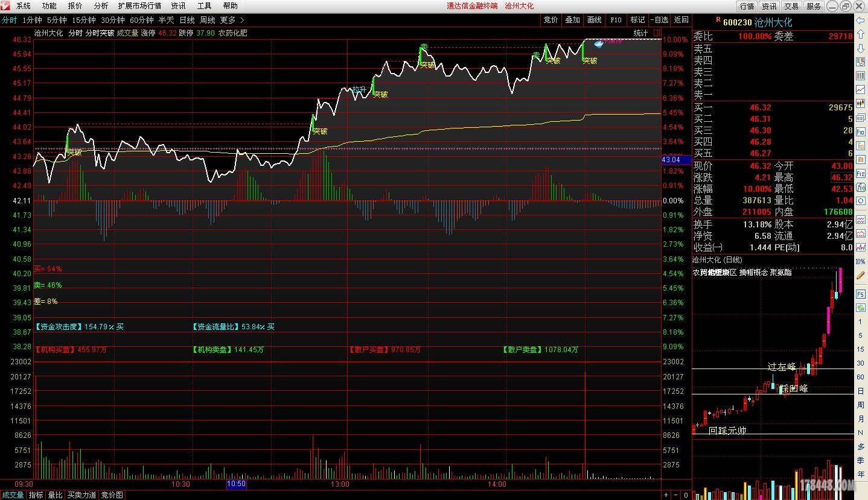This screenshot has height=500, width=868.
Task: Select the 量比 bottom tab
Action: tap(55, 495)
